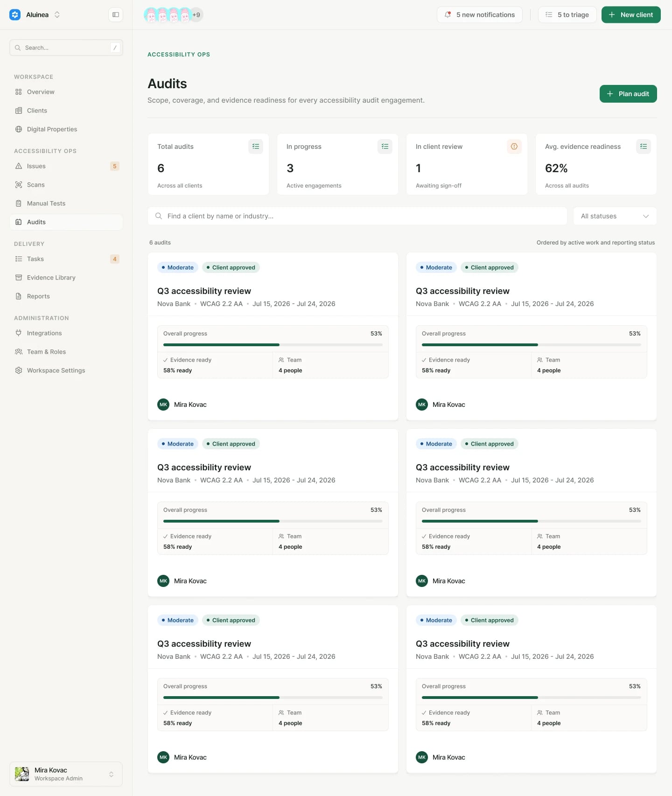Click the Aluinea logo icon
Viewport: 672px width, 796px height.
tap(15, 15)
